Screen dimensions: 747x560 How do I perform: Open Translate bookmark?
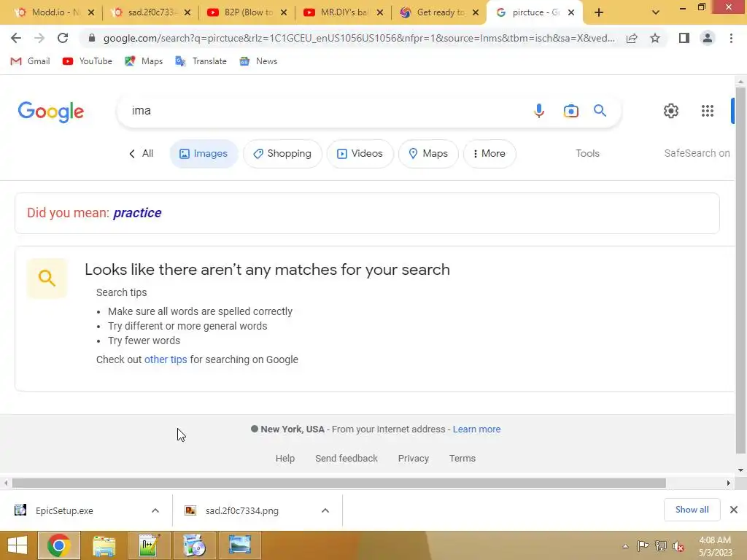(x=201, y=61)
